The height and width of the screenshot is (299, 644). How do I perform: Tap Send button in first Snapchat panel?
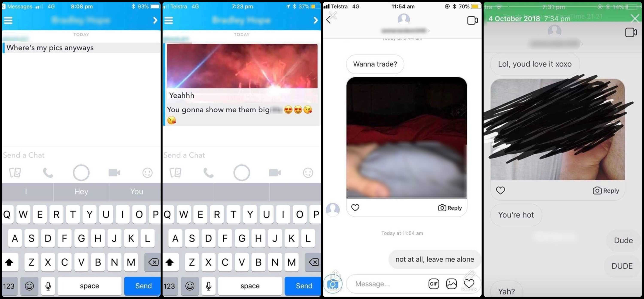click(x=143, y=285)
